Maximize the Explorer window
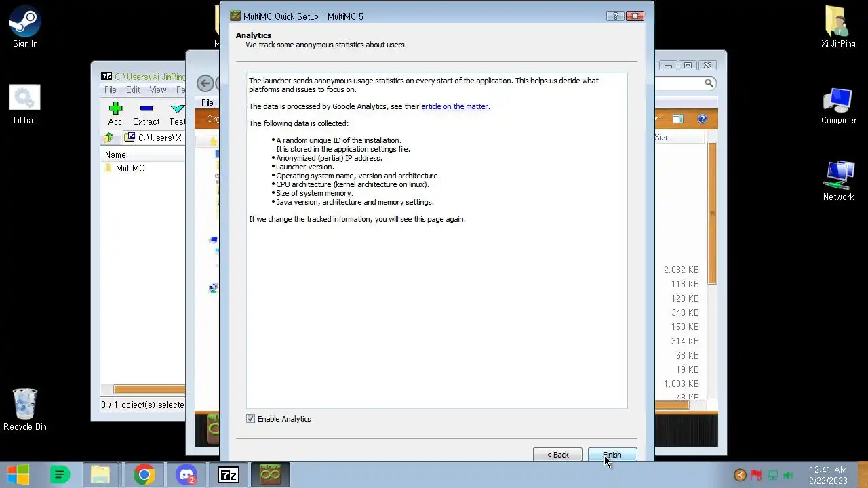Screen dimensions: 868x488 pyautogui.click(x=688, y=66)
